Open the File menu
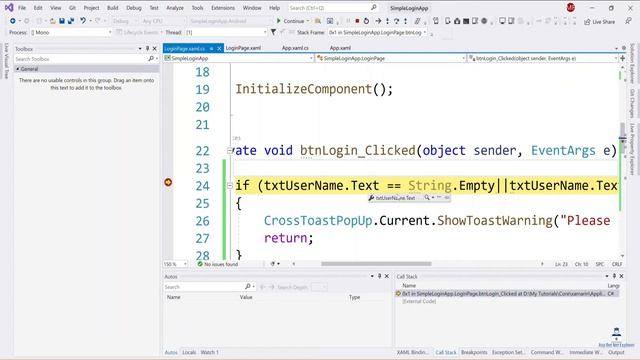The width and height of the screenshot is (640, 360). (22, 8)
